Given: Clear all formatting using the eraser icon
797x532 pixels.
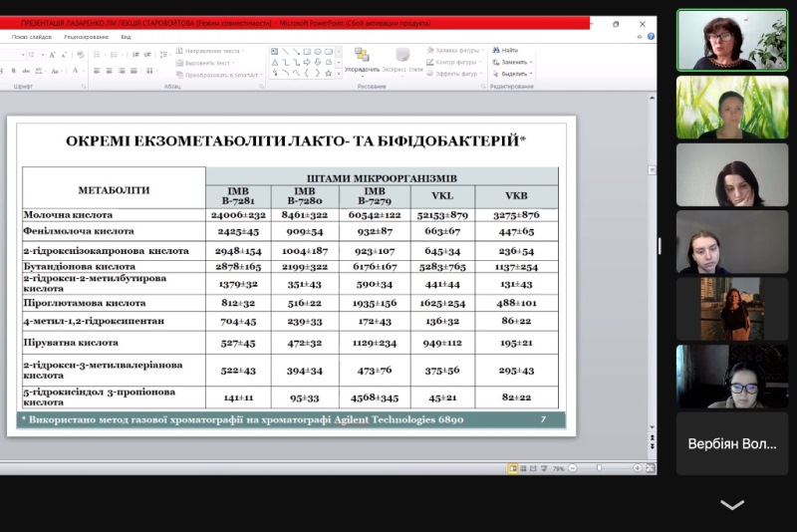Looking at the screenshot, I should pyautogui.click(x=81, y=55).
